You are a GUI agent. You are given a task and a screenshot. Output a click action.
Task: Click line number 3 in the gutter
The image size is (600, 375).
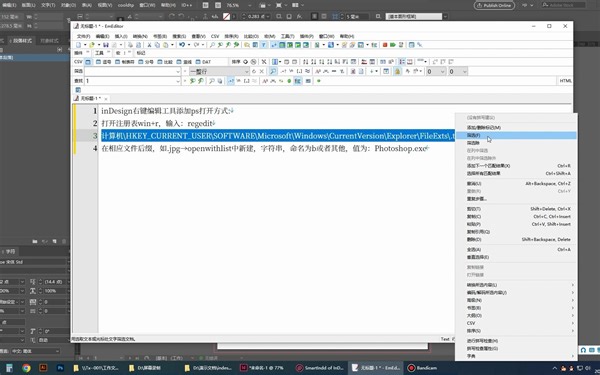point(95,135)
